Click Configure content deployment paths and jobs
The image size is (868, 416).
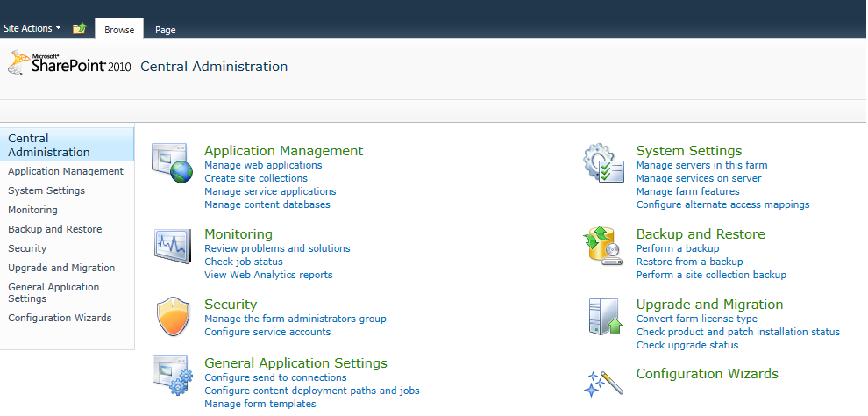coord(312,391)
